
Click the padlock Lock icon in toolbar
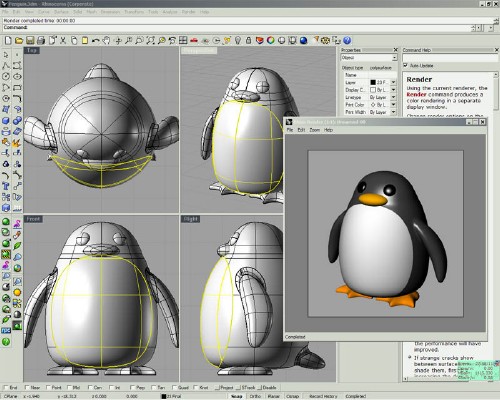[248, 41]
